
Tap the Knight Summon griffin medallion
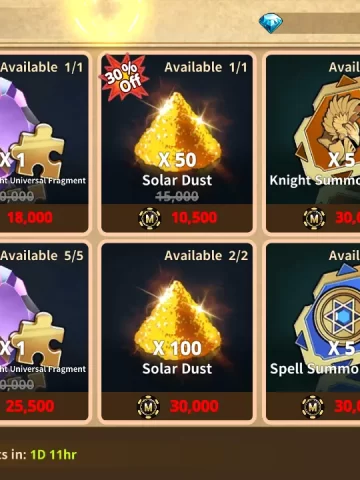pyautogui.click(x=328, y=128)
